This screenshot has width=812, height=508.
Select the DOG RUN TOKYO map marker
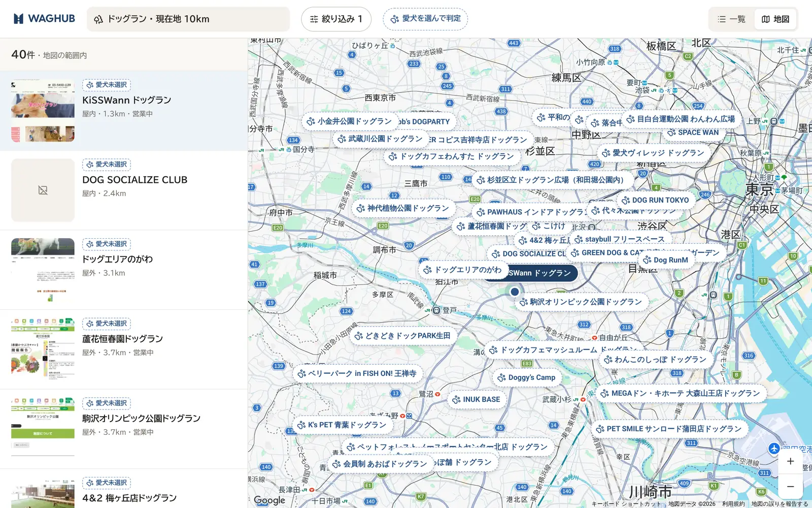click(x=656, y=200)
